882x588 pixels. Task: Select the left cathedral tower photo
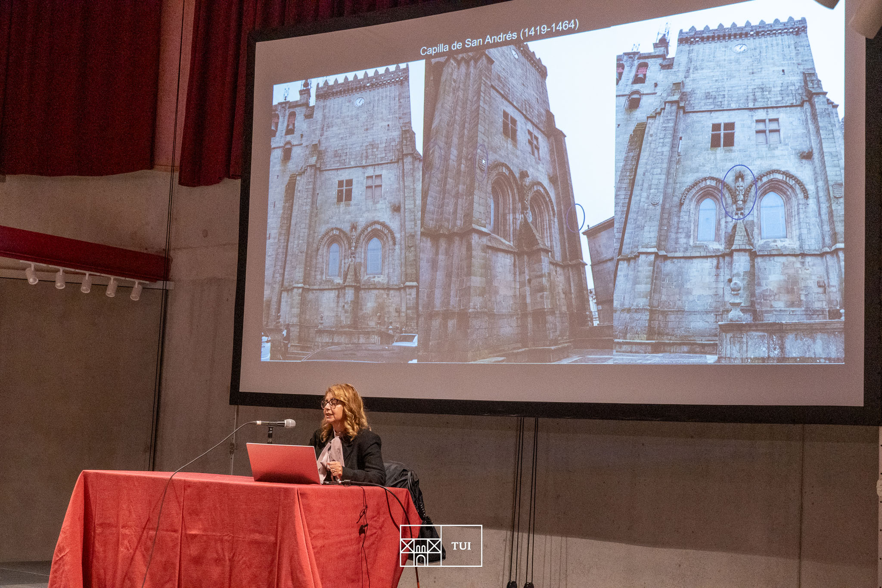coord(343,211)
